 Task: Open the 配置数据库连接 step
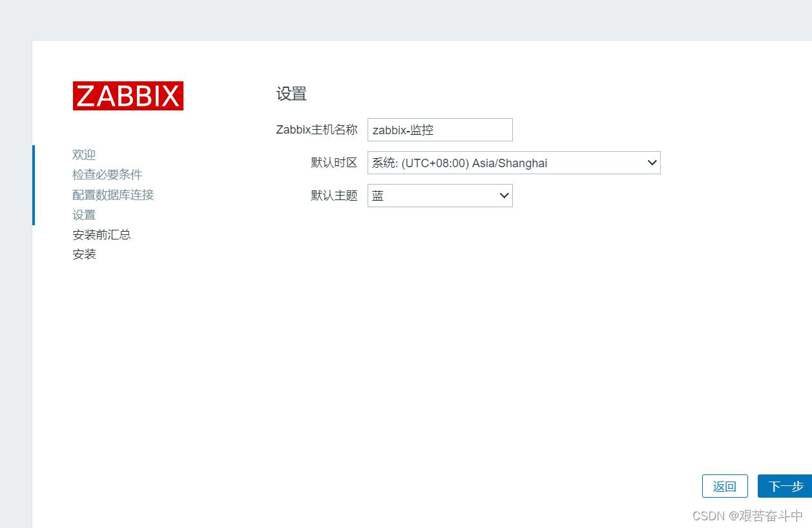[x=113, y=194]
